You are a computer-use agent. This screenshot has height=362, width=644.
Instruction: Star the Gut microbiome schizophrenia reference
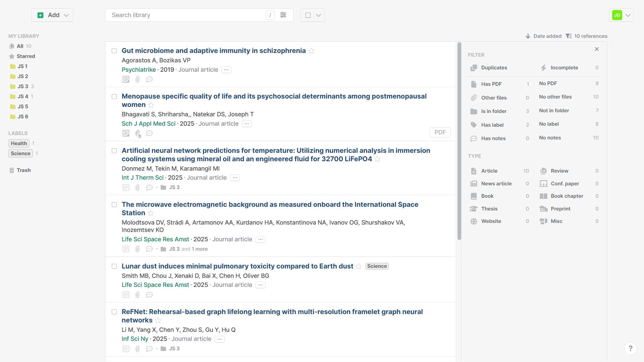point(311,51)
